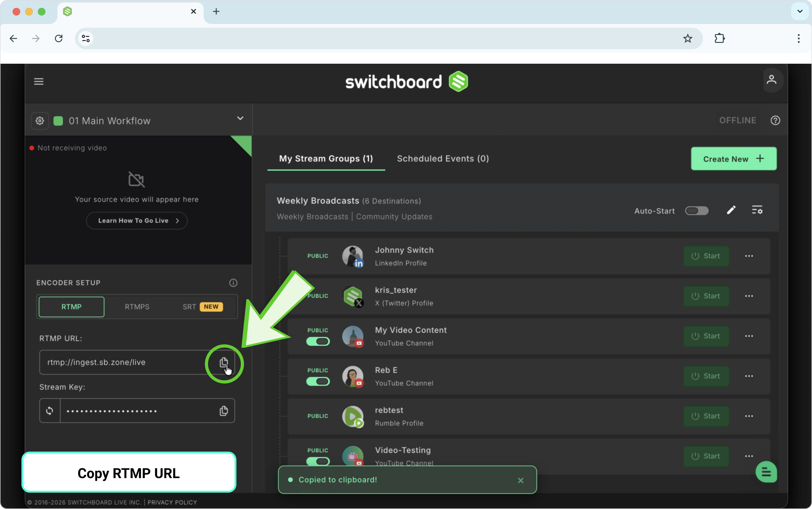Open more options for My Video Content
The image size is (812, 509).
[749, 336]
